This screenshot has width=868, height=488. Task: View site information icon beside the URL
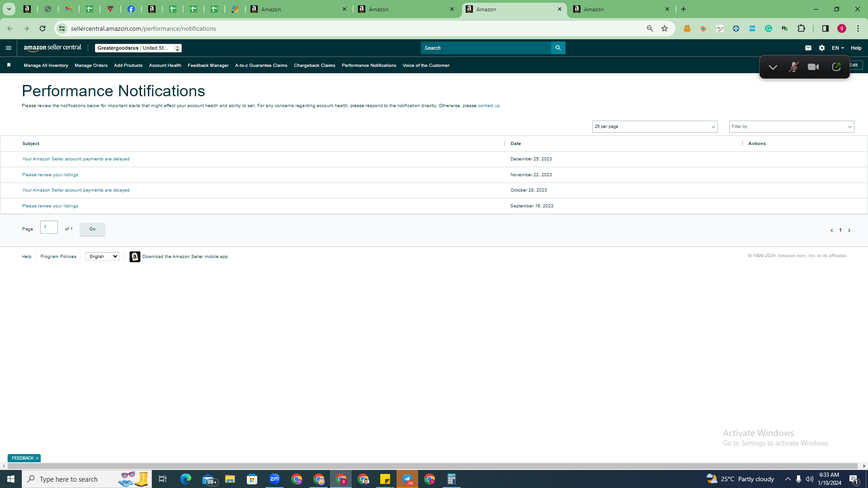click(x=62, y=28)
